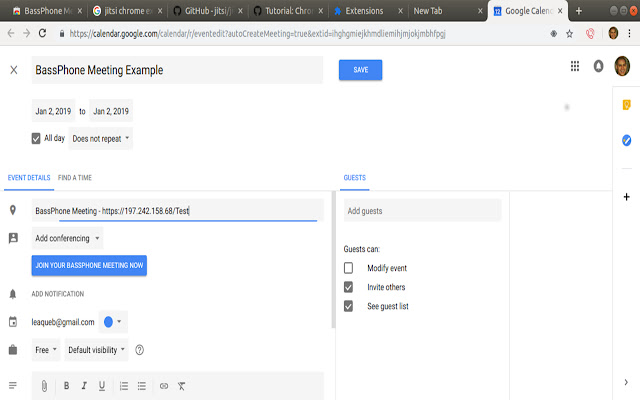Open the Chrome menu (three dots)
This screenshot has height=400, width=640.
click(x=629, y=34)
